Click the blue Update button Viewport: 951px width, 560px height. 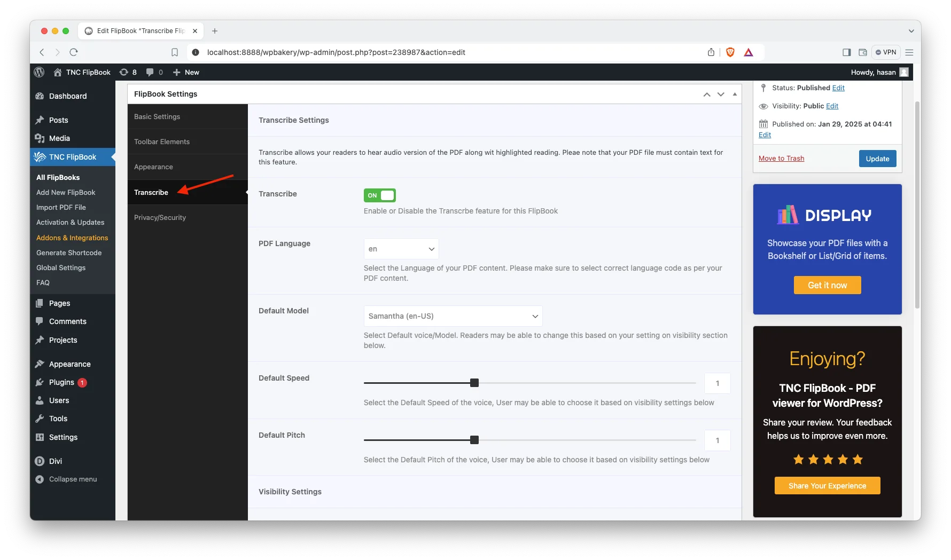[877, 159]
